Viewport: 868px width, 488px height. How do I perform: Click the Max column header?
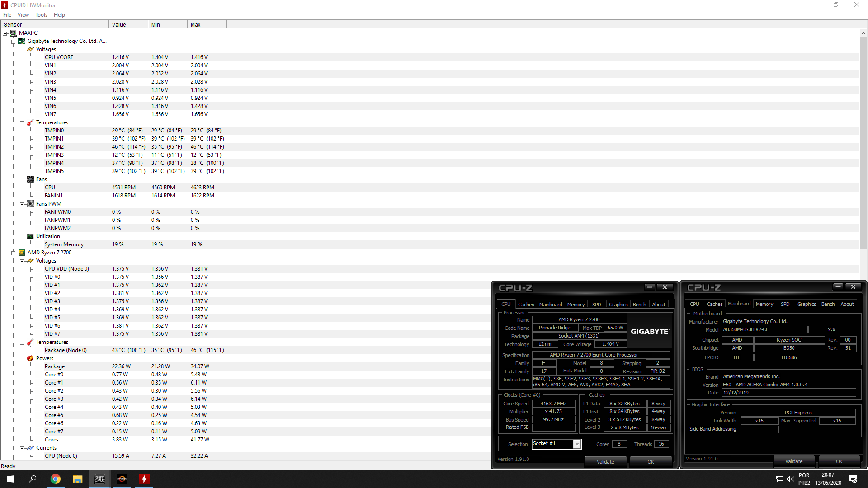pyautogui.click(x=207, y=25)
